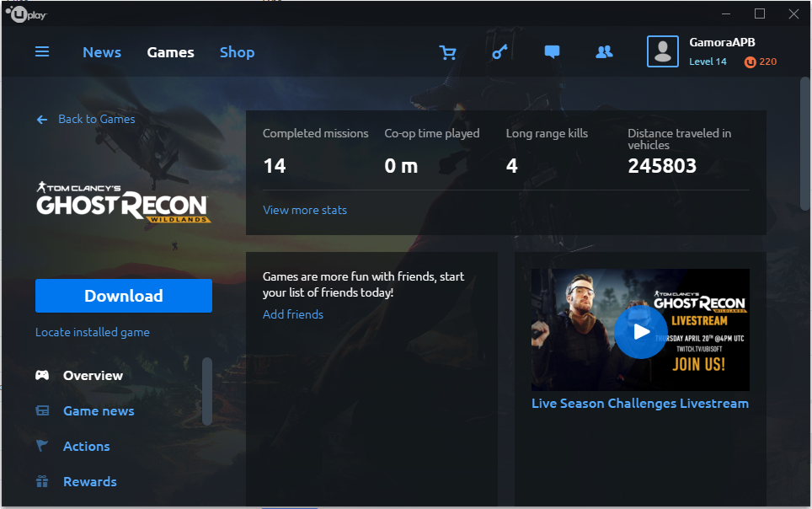Click Distance traveled value 245803

(x=662, y=166)
